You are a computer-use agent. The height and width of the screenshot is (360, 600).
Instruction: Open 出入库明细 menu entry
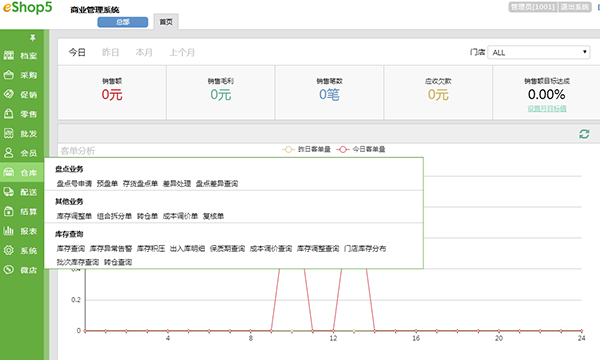(x=188, y=249)
